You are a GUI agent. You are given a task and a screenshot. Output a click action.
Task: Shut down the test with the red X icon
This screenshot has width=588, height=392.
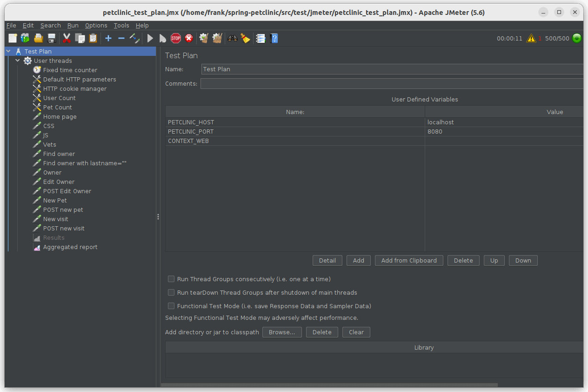[189, 38]
